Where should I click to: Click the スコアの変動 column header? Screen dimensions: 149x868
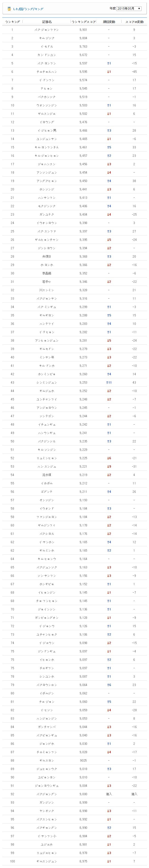point(134,22)
